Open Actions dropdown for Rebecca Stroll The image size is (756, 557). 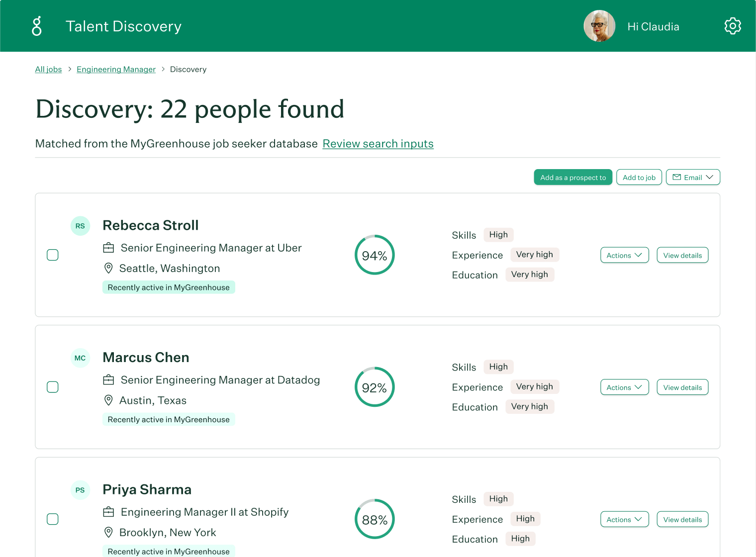[x=625, y=255]
